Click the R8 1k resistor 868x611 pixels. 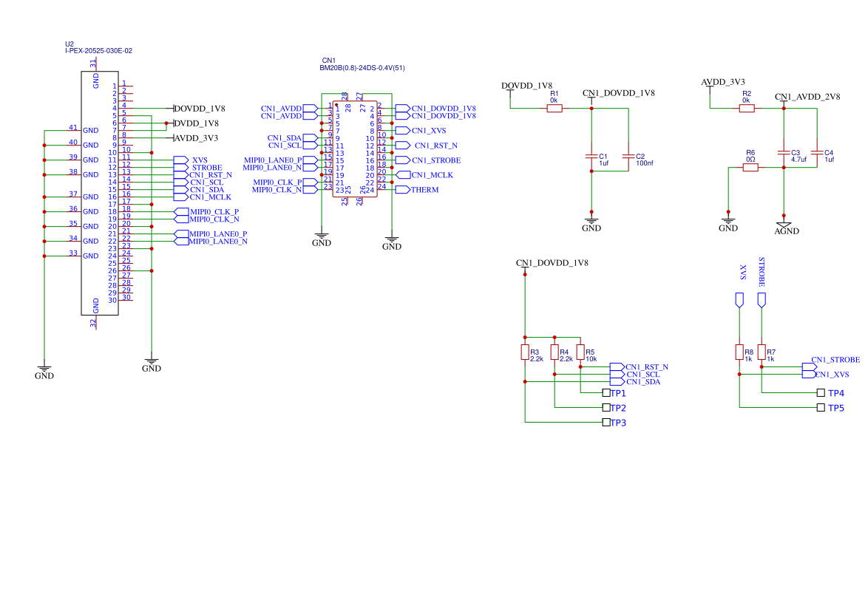739,352
